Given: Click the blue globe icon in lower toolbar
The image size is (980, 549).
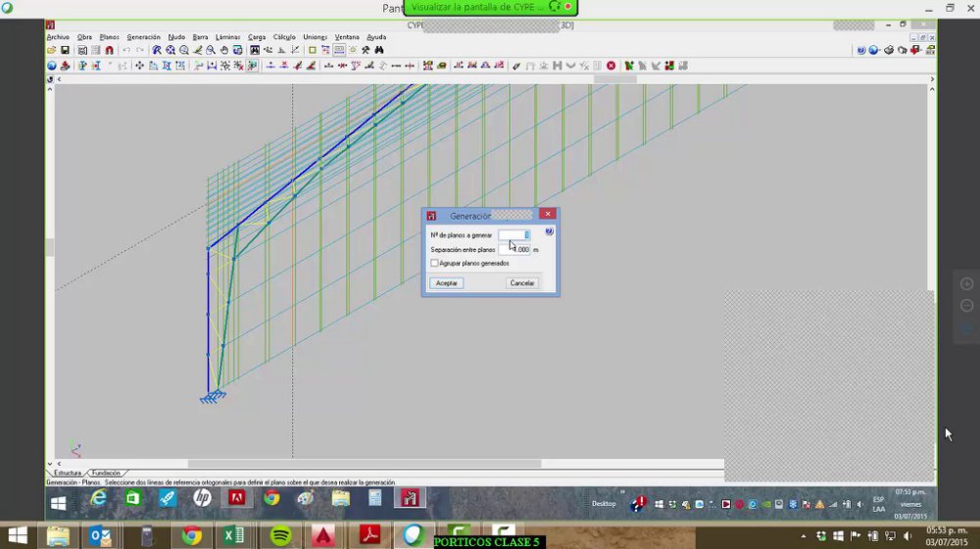Looking at the screenshot, I should 51,66.
